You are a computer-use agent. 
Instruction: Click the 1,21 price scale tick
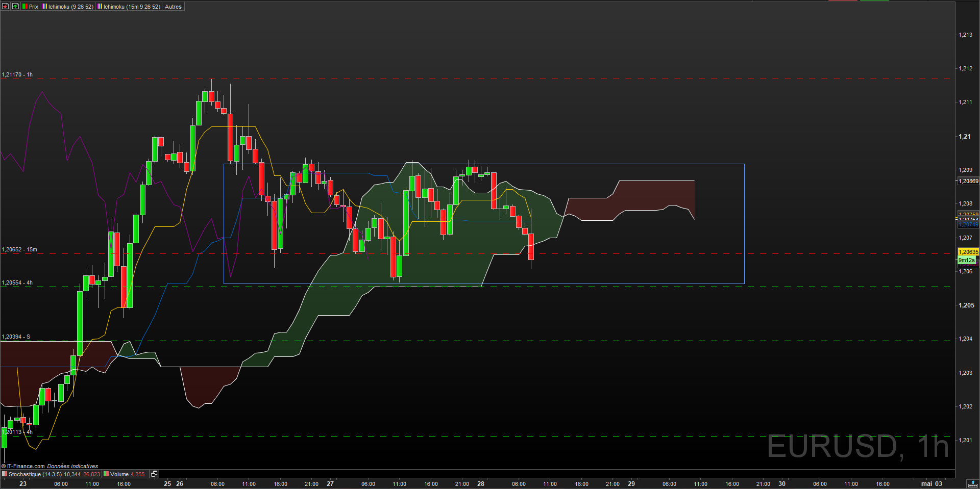(x=964, y=136)
